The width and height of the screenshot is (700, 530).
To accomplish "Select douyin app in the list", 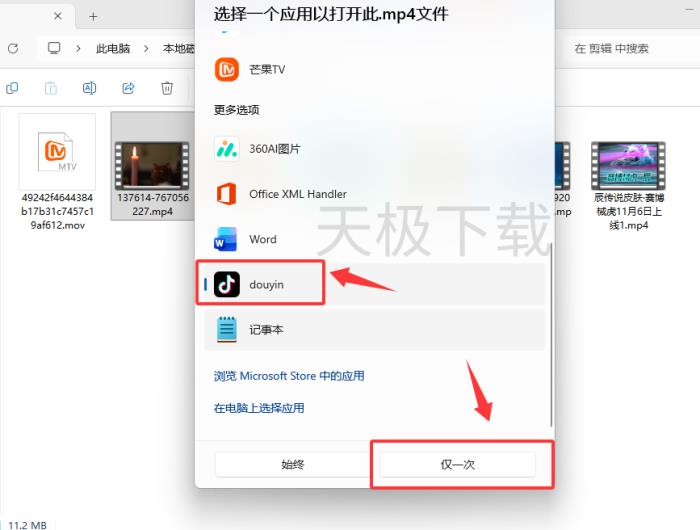I will (265, 284).
